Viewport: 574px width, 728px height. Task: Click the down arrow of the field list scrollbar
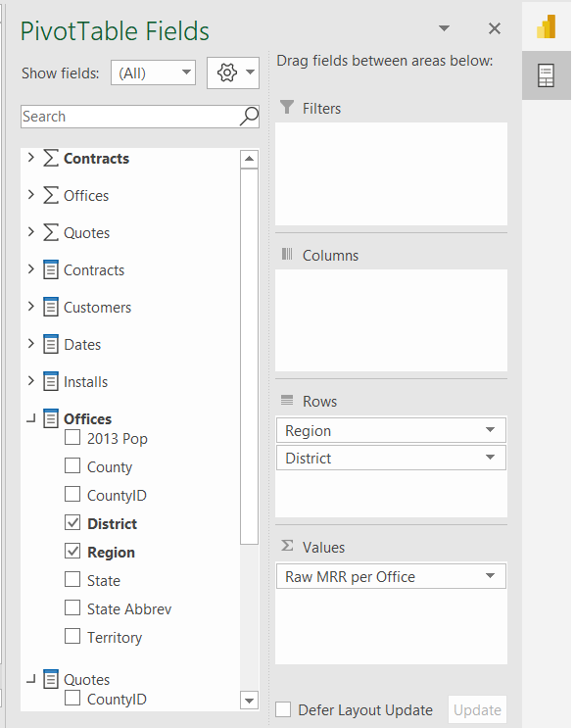(x=249, y=701)
